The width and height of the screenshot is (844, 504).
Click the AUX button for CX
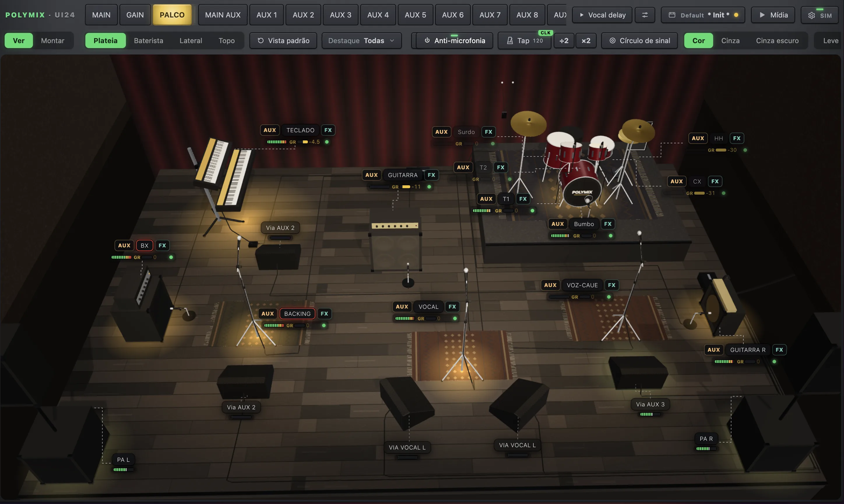pyautogui.click(x=676, y=181)
